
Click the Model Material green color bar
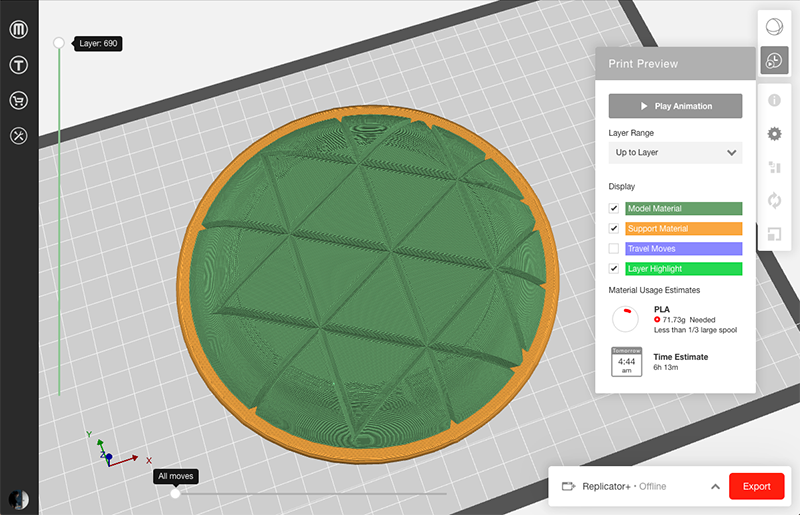pyautogui.click(x=683, y=208)
